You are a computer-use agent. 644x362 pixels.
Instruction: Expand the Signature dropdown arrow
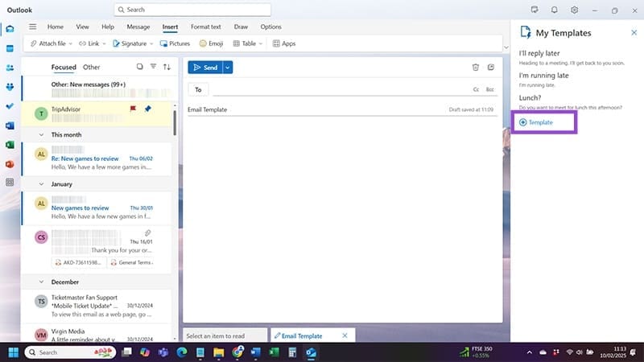coord(151,44)
